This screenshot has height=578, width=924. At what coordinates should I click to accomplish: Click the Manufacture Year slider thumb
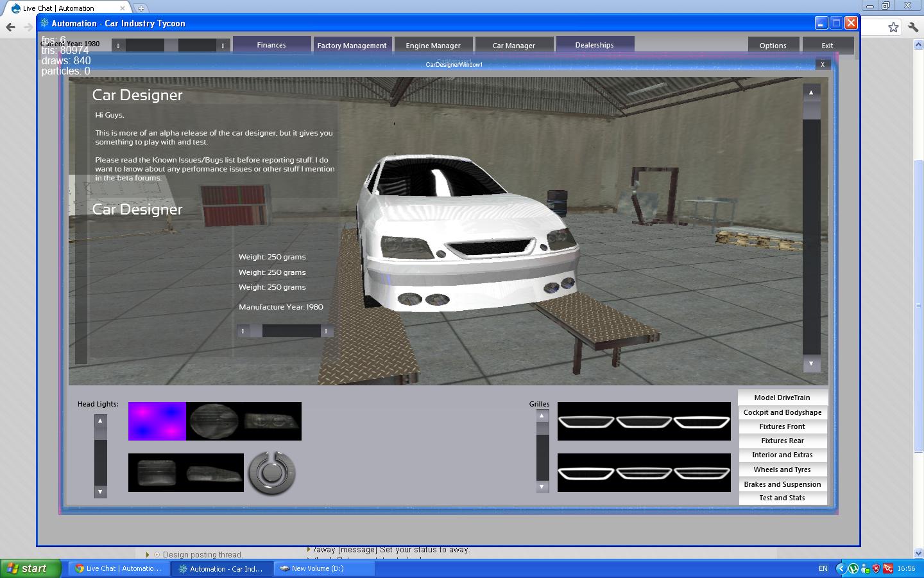[x=256, y=331]
